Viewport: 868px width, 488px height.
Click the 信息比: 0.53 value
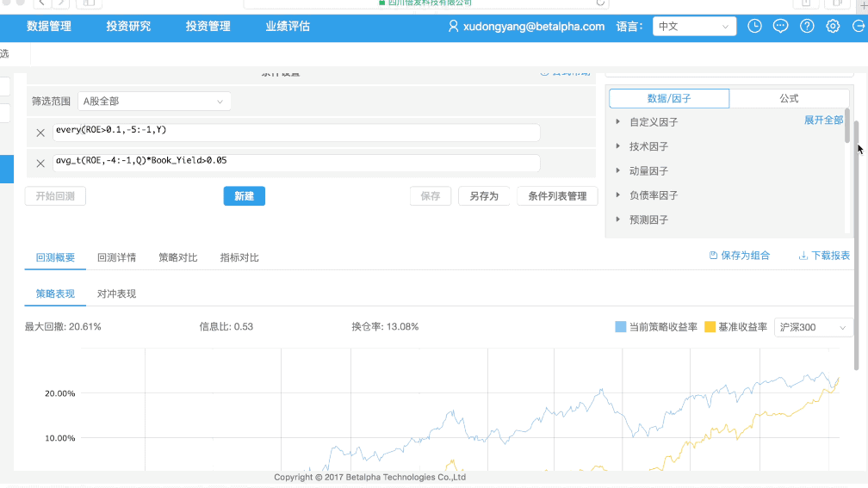point(226,327)
